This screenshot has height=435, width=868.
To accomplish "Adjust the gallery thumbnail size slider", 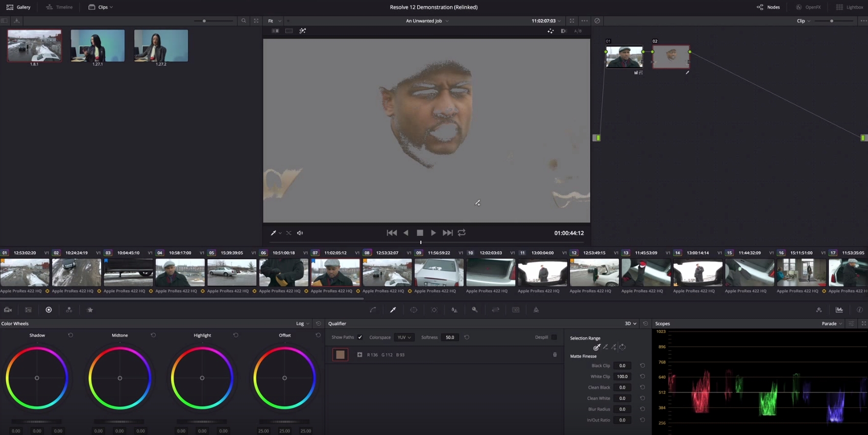I will [x=204, y=21].
